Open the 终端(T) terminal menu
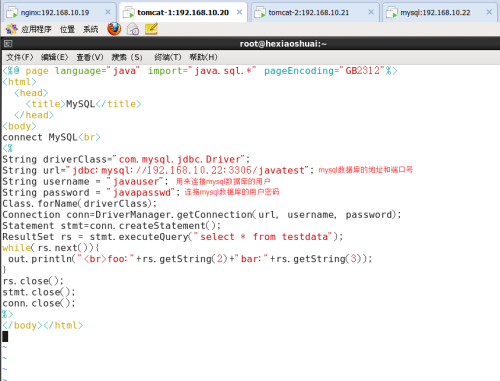 (x=168, y=57)
